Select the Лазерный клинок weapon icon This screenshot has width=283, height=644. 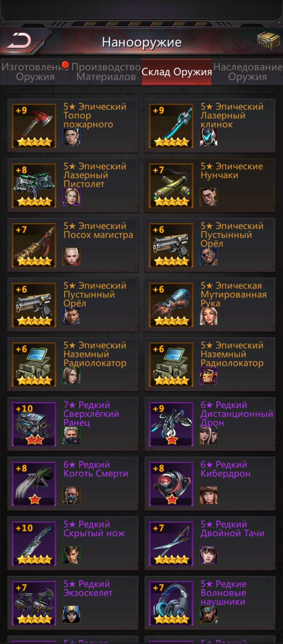[x=171, y=126]
